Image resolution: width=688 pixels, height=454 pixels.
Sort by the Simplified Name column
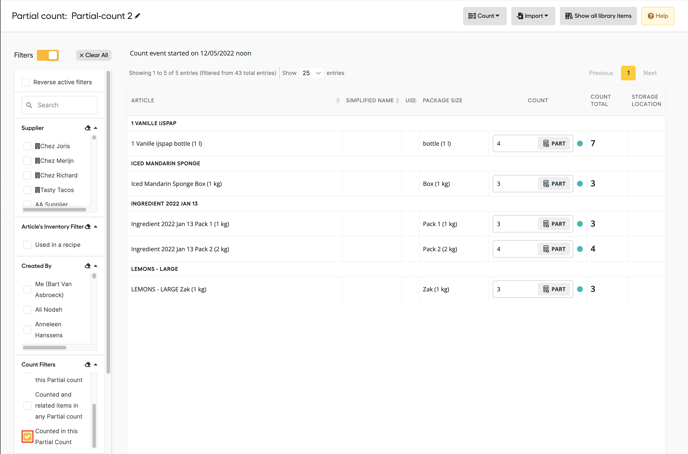click(x=372, y=100)
